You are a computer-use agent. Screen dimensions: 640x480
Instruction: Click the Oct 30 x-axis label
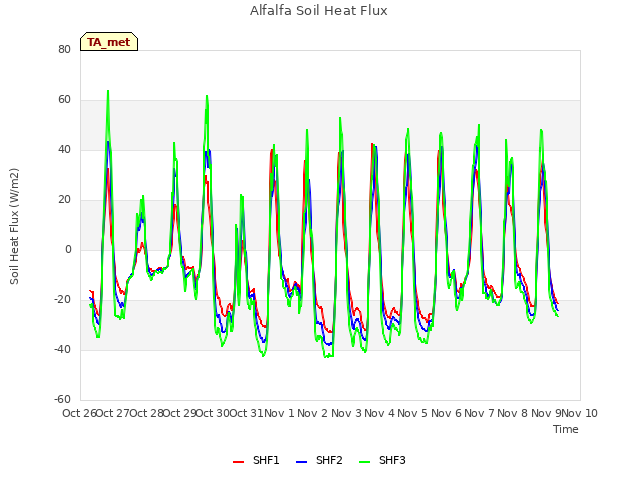[213, 413]
